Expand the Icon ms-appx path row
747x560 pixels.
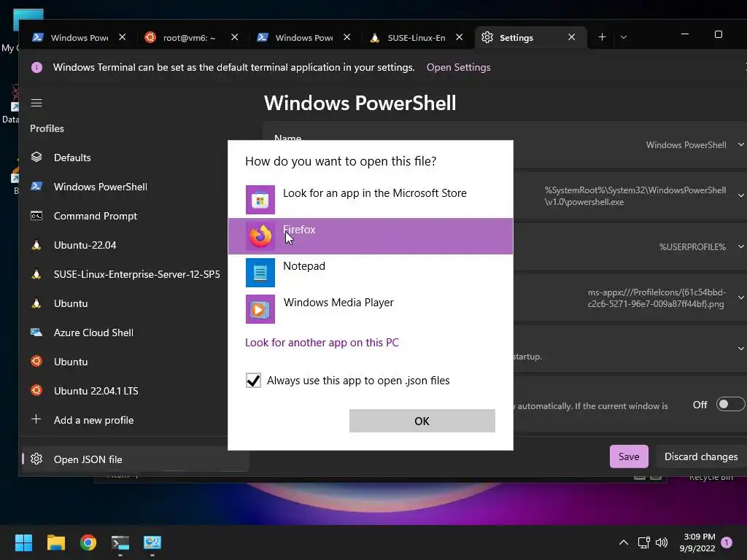coord(741,298)
